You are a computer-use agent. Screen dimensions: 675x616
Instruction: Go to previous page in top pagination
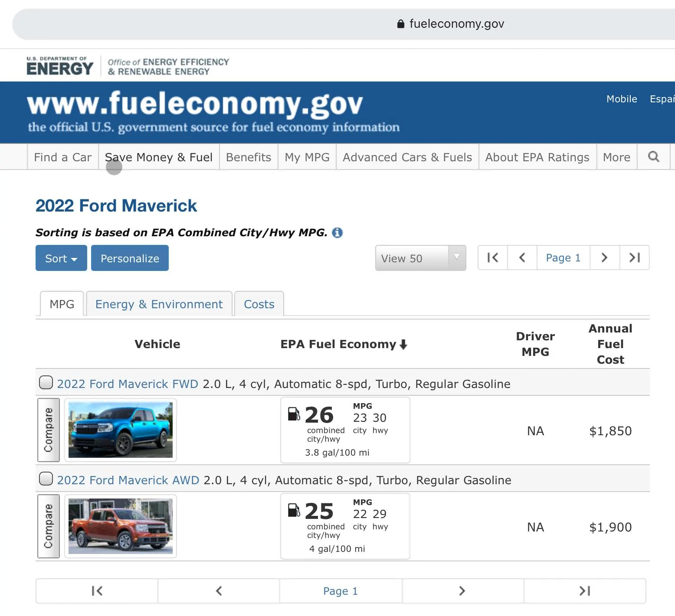pos(522,258)
